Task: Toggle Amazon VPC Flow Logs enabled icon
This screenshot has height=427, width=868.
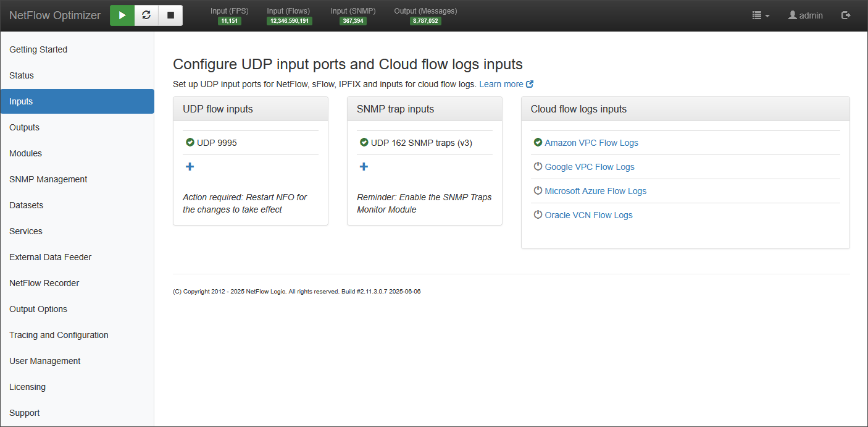Action: point(538,143)
